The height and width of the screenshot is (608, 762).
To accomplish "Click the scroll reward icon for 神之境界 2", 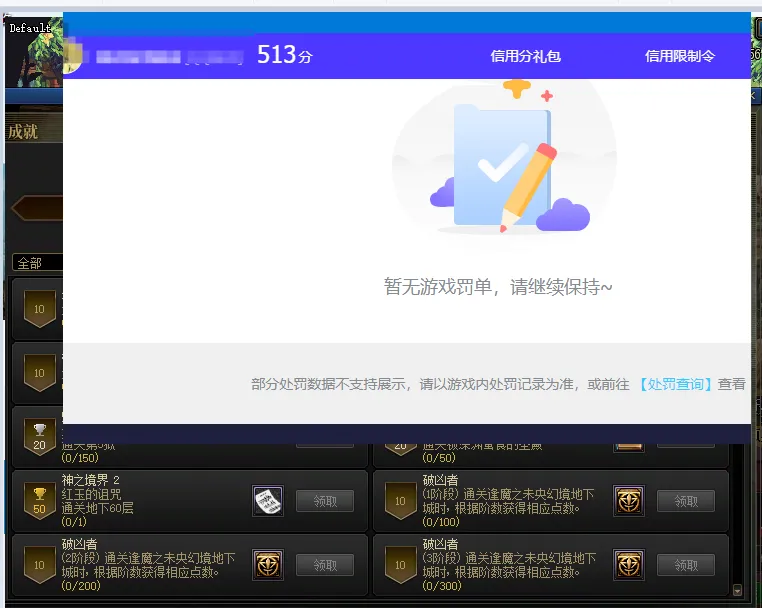I will tap(268, 501).
